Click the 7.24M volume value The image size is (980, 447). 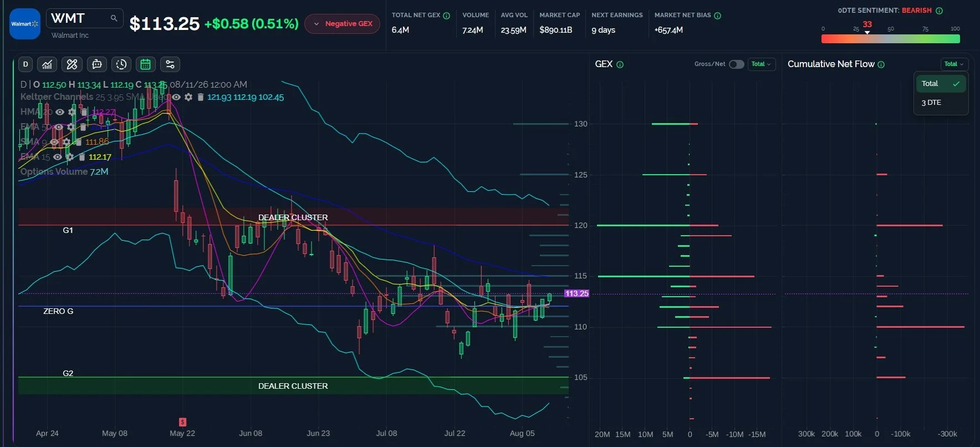pyautogui.click(x=473, y=30)
